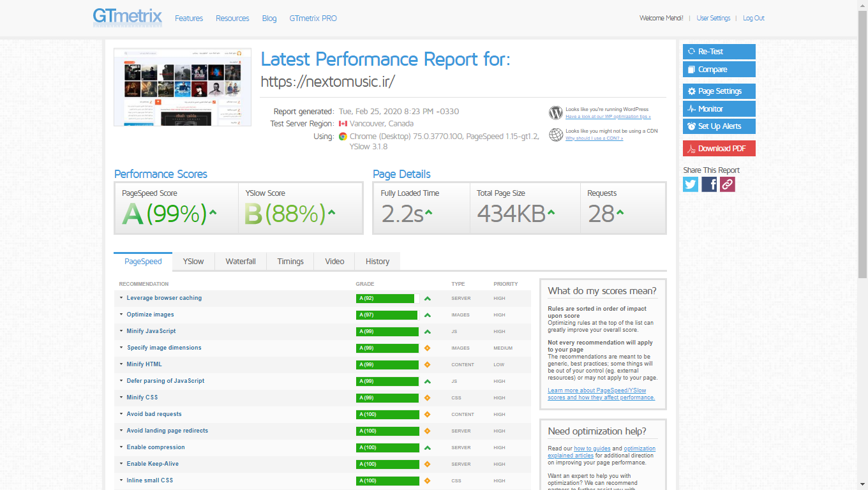This screenshot has height=490, width=868.
Task: Click the up arrow next to Requests count
Action: pyautogui.click(x=620, y=212)
